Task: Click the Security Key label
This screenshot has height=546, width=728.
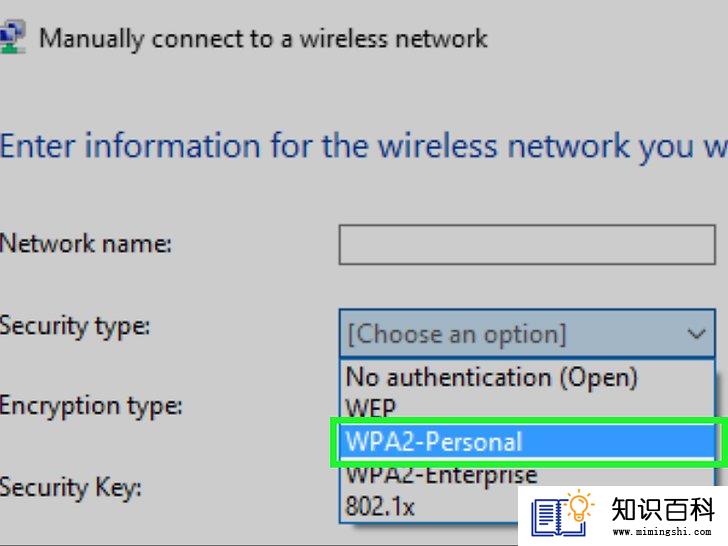Action: 71,488
